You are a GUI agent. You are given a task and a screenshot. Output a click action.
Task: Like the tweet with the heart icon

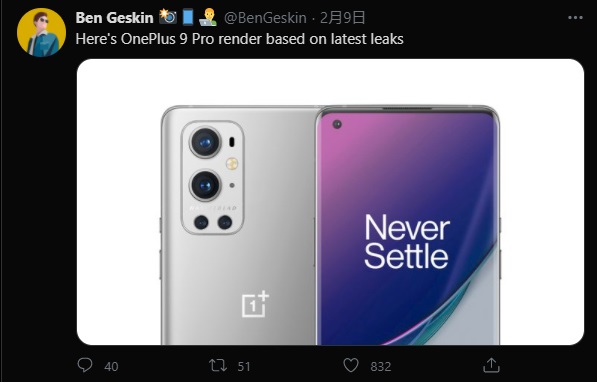click(351, 366)
